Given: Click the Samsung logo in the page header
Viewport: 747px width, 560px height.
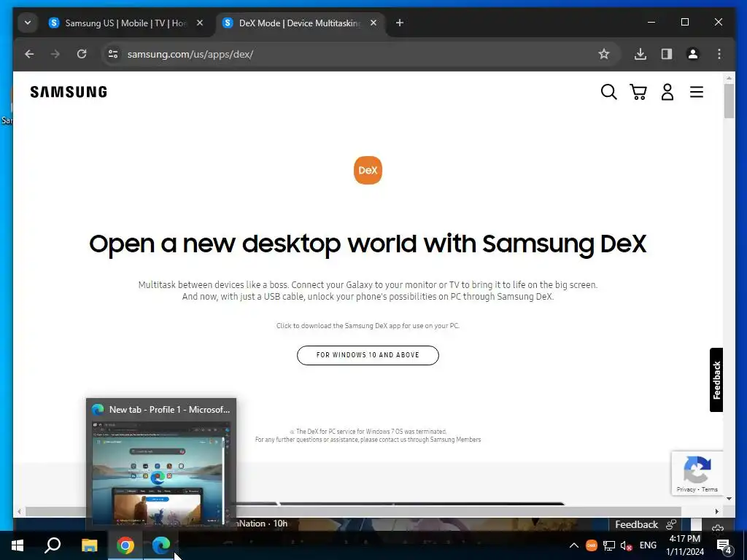Looking at the screenshot, I should 69,92.
